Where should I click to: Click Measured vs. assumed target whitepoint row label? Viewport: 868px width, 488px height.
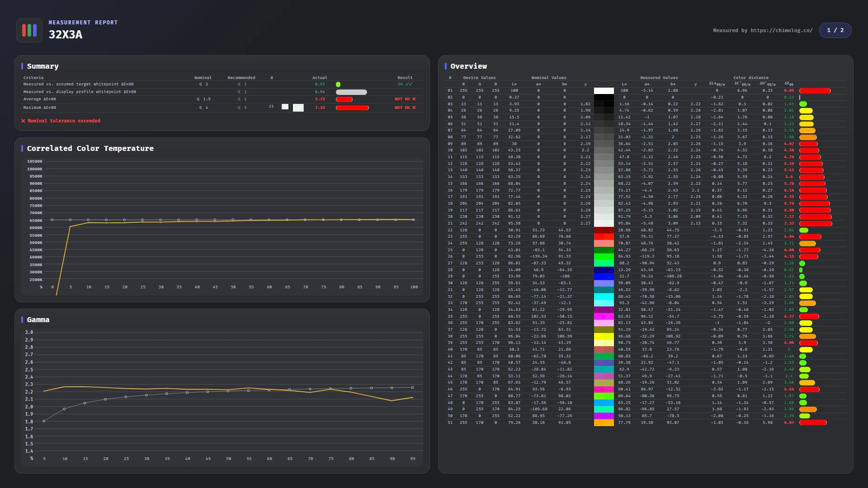point(79,84)
